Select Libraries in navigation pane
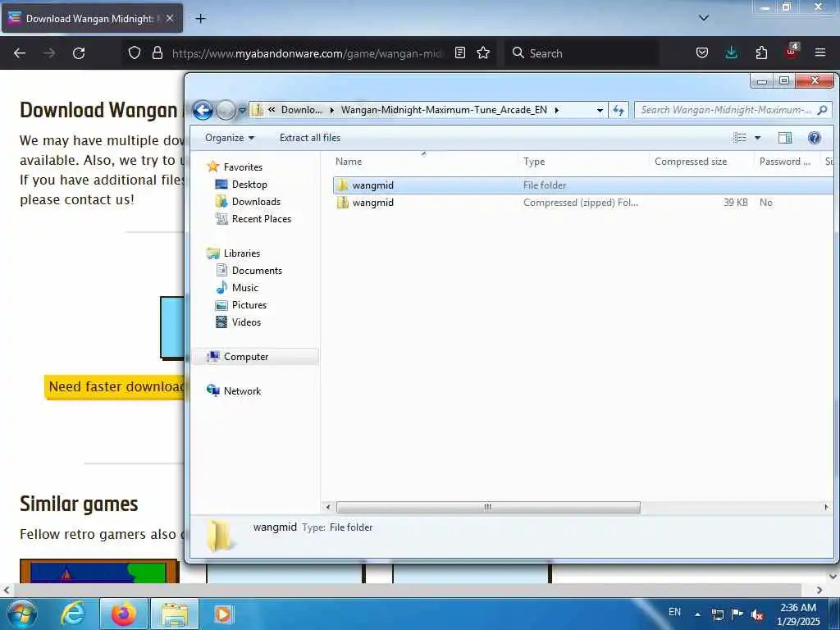Image resolution: width=840 pixels, height=630 pixels. pos(242,253)
